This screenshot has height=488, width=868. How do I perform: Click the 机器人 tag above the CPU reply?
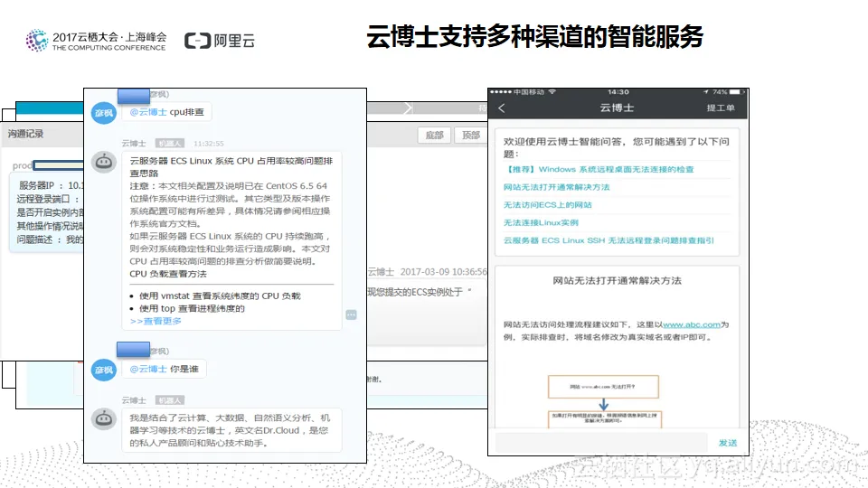pos(169,144)
